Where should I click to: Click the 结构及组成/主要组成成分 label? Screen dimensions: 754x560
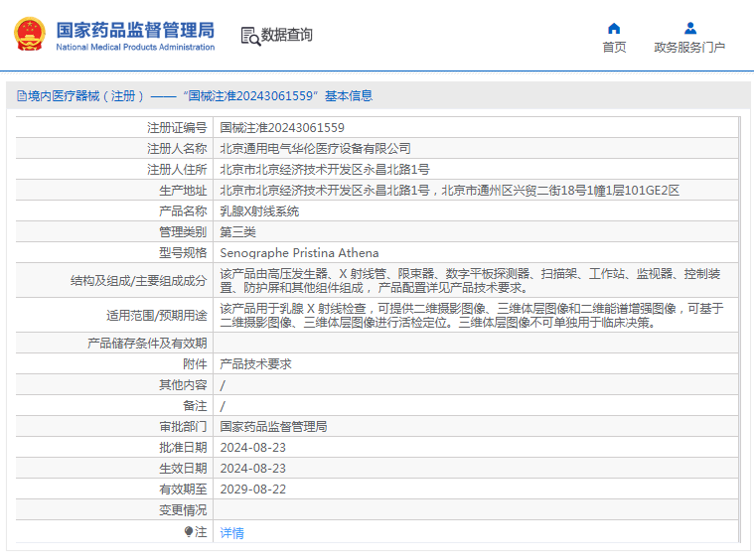[138, 281]
